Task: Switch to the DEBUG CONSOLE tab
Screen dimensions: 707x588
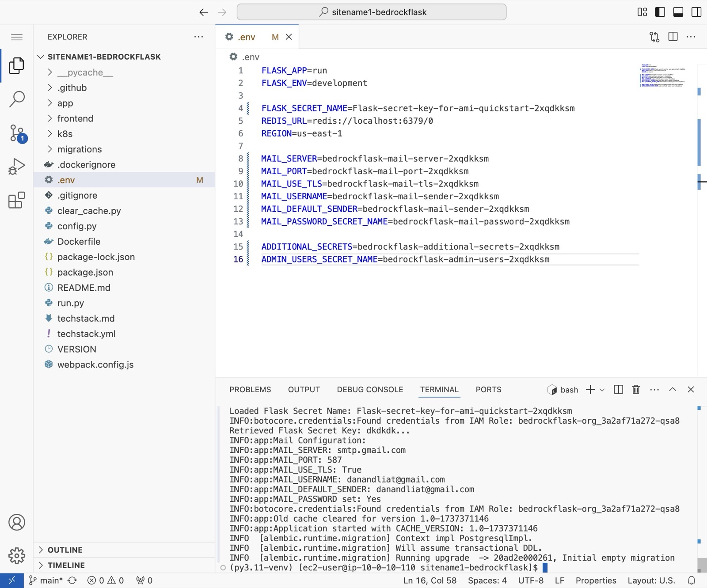Action: (x=370, y=390)
